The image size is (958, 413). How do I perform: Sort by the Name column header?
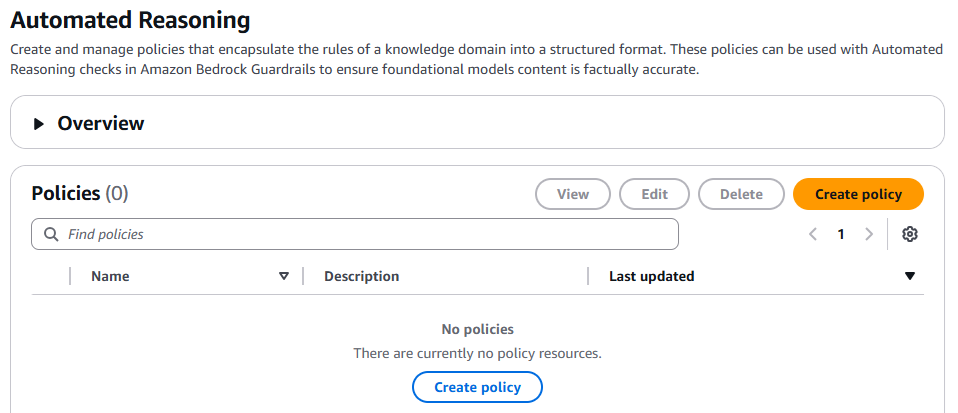point(110,277)
